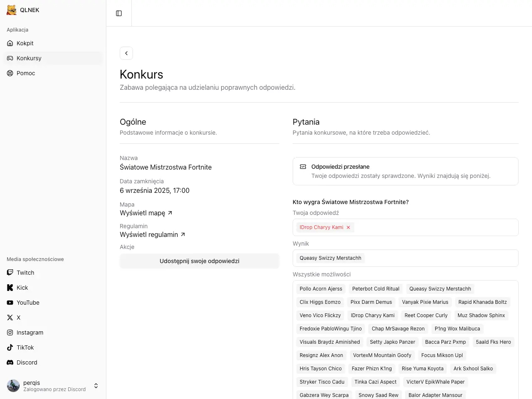
Task: Open the X social link
Action: 18,318
